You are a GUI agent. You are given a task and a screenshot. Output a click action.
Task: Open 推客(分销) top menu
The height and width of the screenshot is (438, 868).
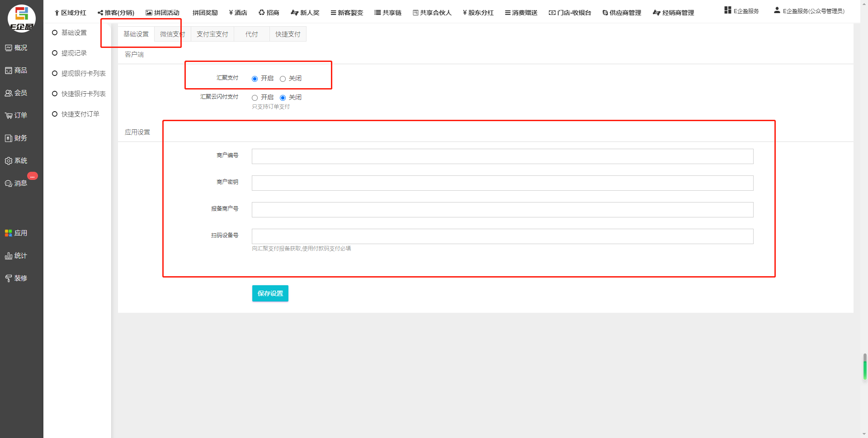coord(116,13)
